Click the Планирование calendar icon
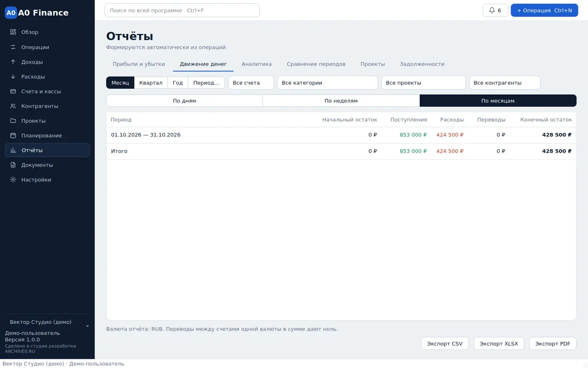The height and width of the screenshot is (368, 588). point(13,135)
